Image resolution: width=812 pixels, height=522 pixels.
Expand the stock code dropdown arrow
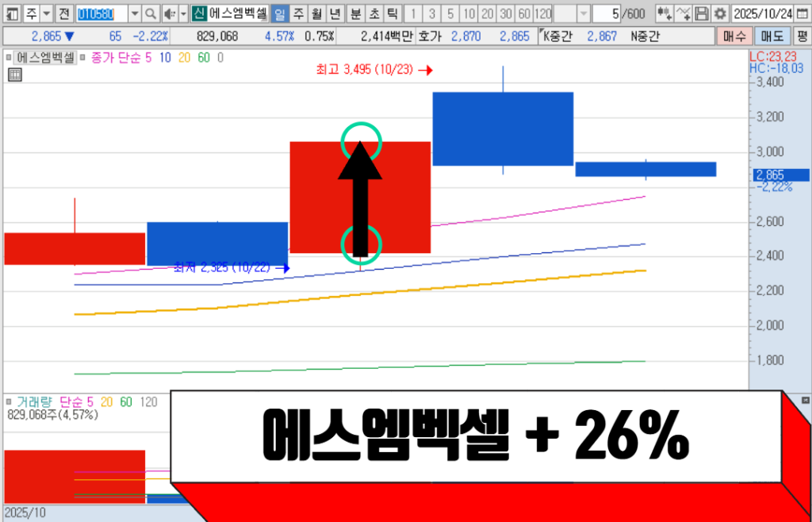click(x=133, y=13)
